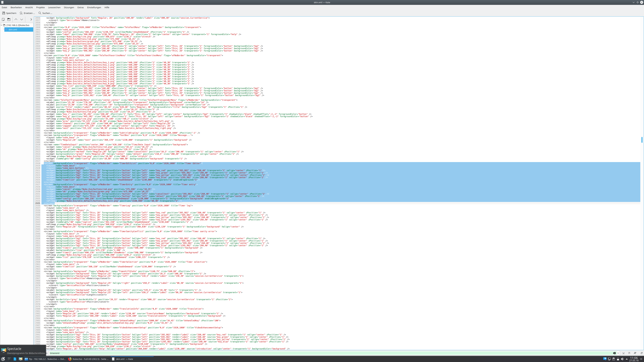The height and width of the screenshot is (362, 644).
Task: Find previous match with up-arrow icon
Action: pos(629,353)
